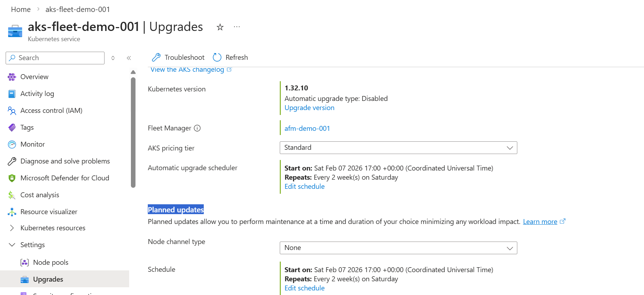
Task: Open View the AKS changelog link
Action: click(187, 69)
